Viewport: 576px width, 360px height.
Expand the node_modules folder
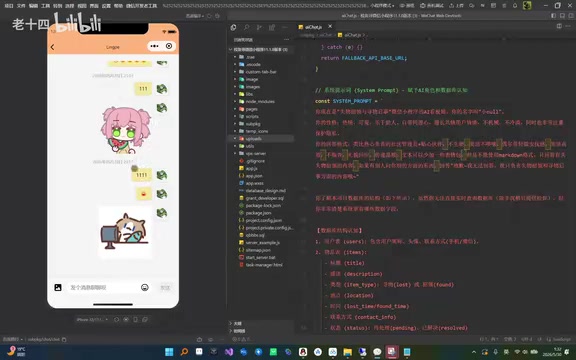coord(260,101)
